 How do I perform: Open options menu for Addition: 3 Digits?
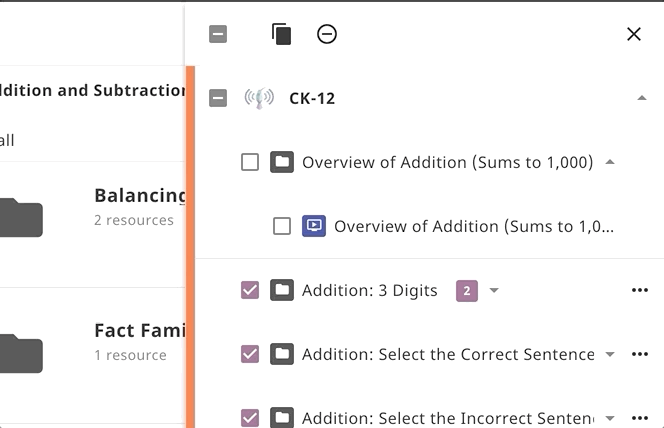pyautogui.click(x=640, y=290)
